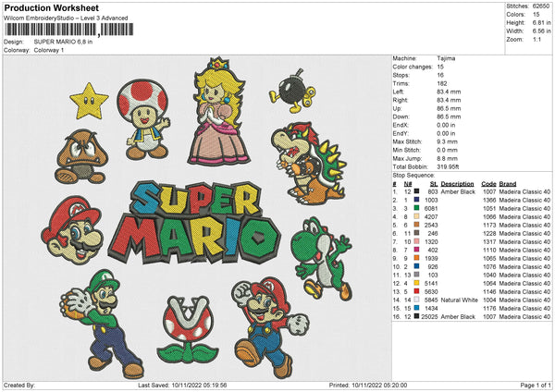
Task: Click the Total Bobbin value '319.95ft'
Action: click(x=448, y=166)
